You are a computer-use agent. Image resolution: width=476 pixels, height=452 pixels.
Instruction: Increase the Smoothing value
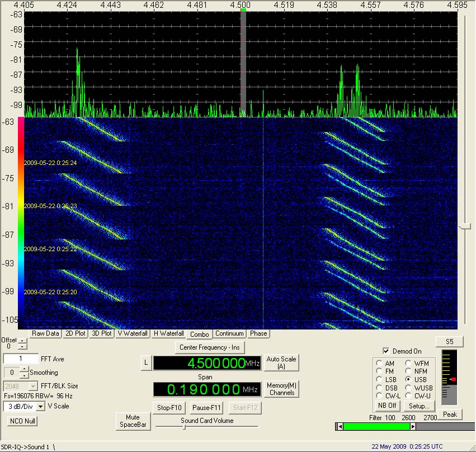pyautogui.click(x=24, y=369)
